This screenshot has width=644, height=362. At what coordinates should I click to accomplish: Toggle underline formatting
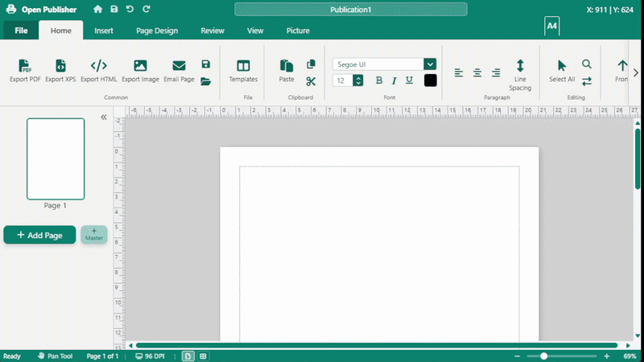click(409, 80)
